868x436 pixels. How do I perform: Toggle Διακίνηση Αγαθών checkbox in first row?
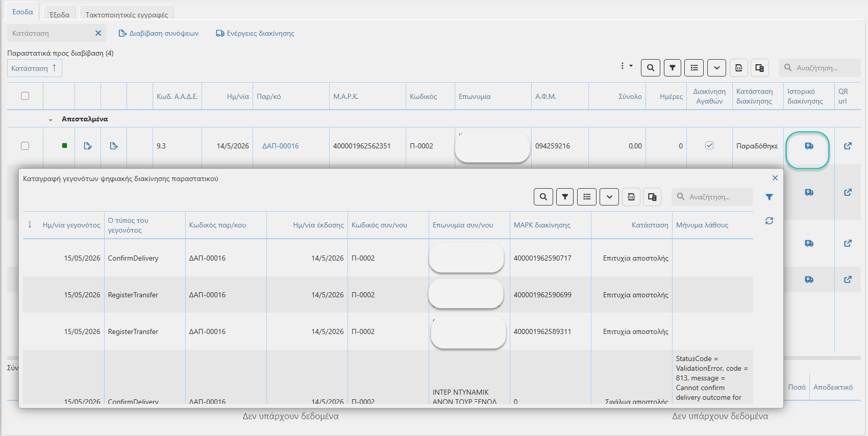click(709, 145)
